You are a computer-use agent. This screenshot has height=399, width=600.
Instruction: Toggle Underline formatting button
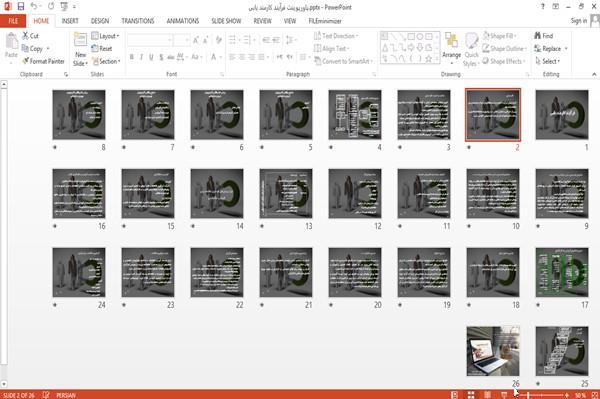[151, 57]
